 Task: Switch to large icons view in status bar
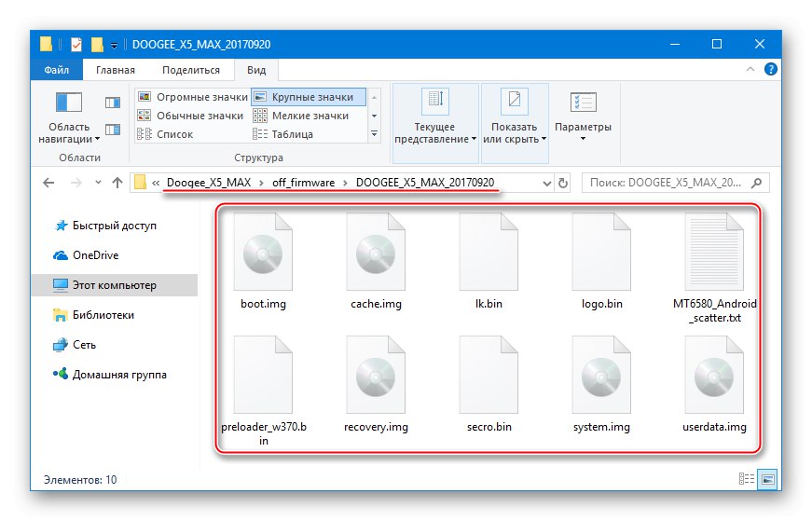768,479
